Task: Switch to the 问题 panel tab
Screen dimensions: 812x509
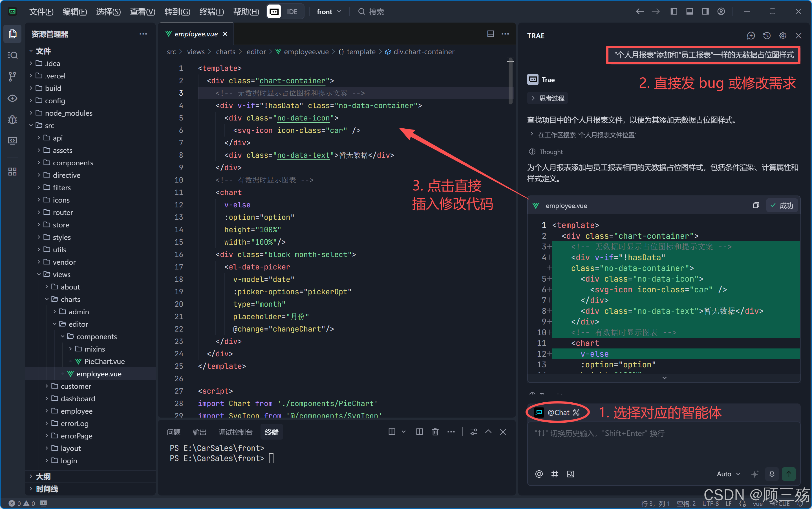Action: (x=174, y=432)
